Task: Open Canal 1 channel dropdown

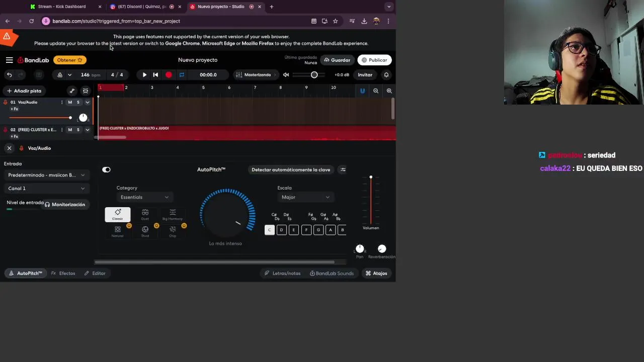Action: pyautogui.click(x=46, y=189)
